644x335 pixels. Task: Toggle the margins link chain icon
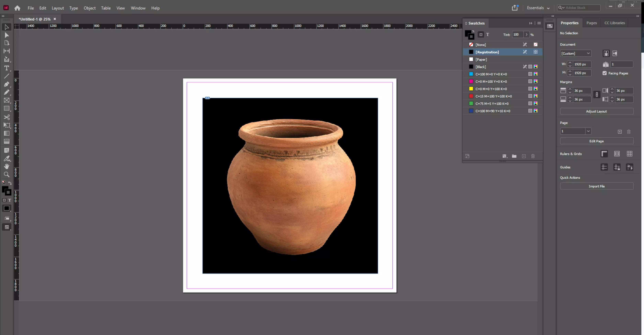click(597, 95)
